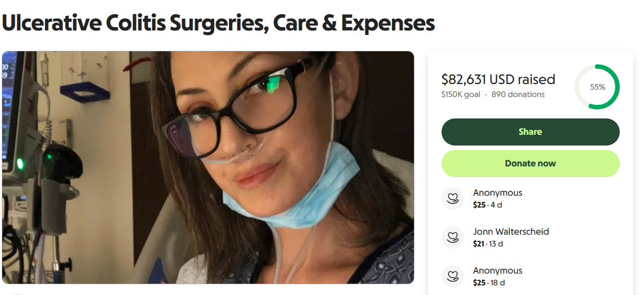Select donor name Jonn Walterscheid
The image size is (644, 295).
click(511, 232)
